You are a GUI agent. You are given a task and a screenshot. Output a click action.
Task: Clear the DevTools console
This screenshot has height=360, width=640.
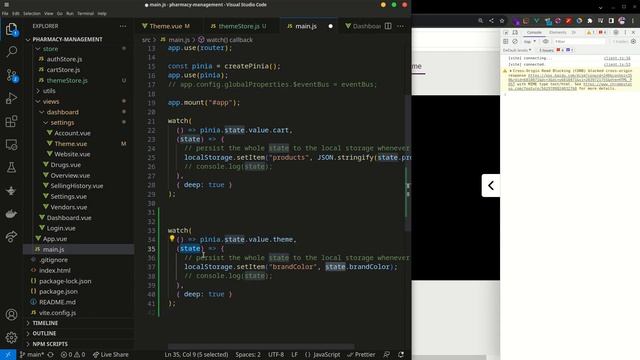(515, 42)
